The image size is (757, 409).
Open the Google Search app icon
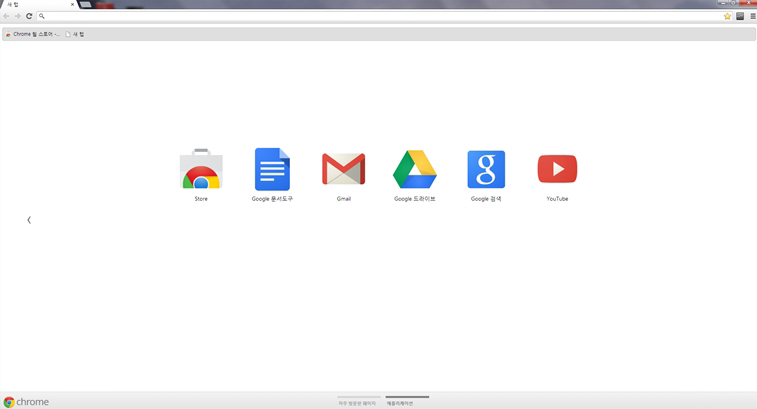coord(486,169)
